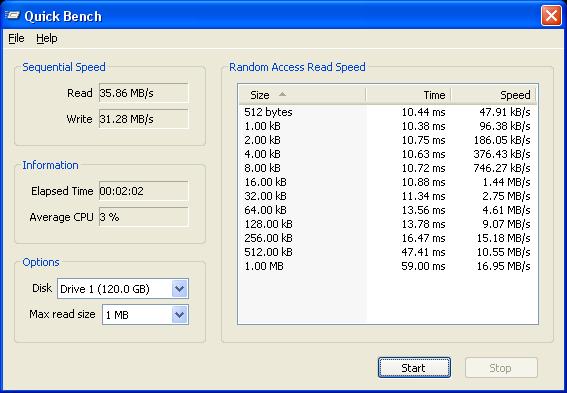Click the 4.61 MB/s speed value

click(x=506, y=210)
